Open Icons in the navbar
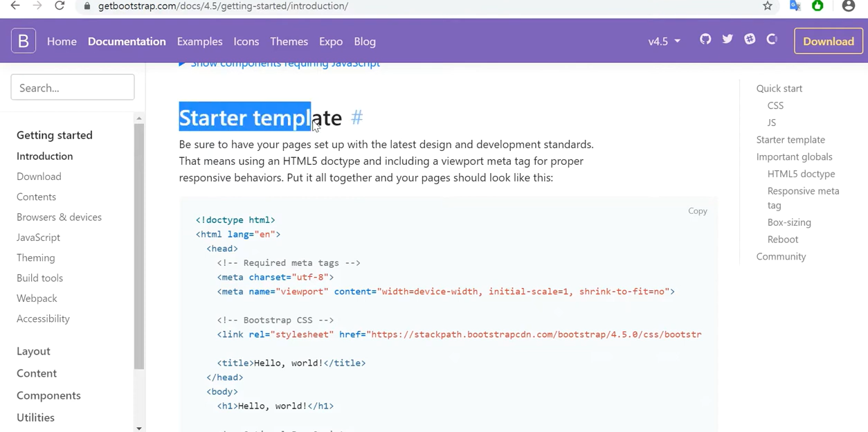This screenshot has height=432, width=868. (246, 42)
